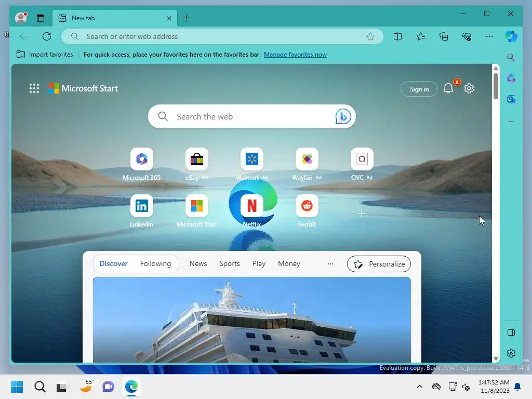Viewport: 532px width, 399px height.
Task: Open the Money tab
Action: (289, 263)
